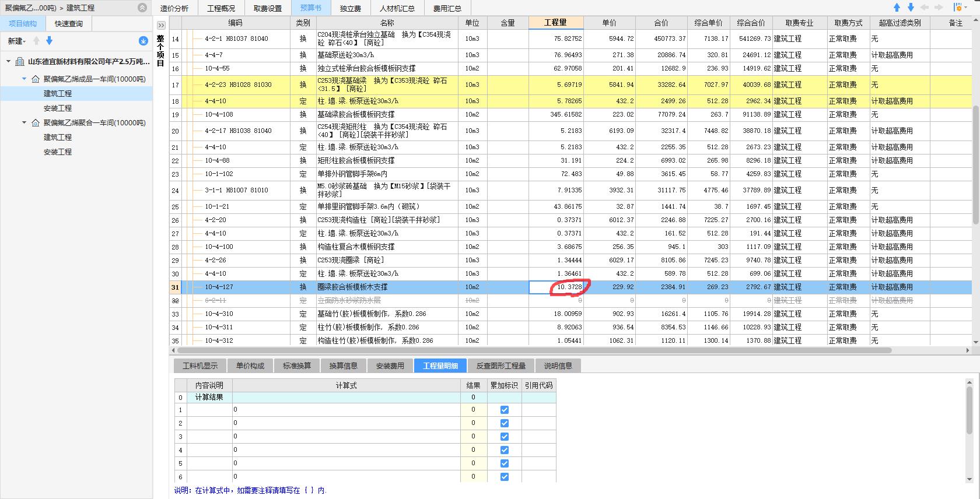Switch to the 费用汇总 tab
Screen dimensions: 980x499
tap(447, 8)
